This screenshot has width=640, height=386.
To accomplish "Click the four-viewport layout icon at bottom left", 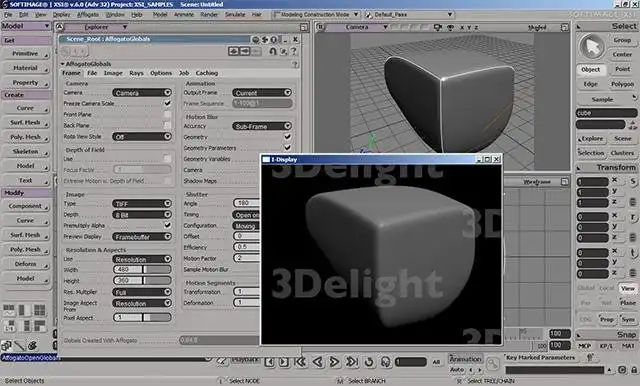I will coord(40,310).
